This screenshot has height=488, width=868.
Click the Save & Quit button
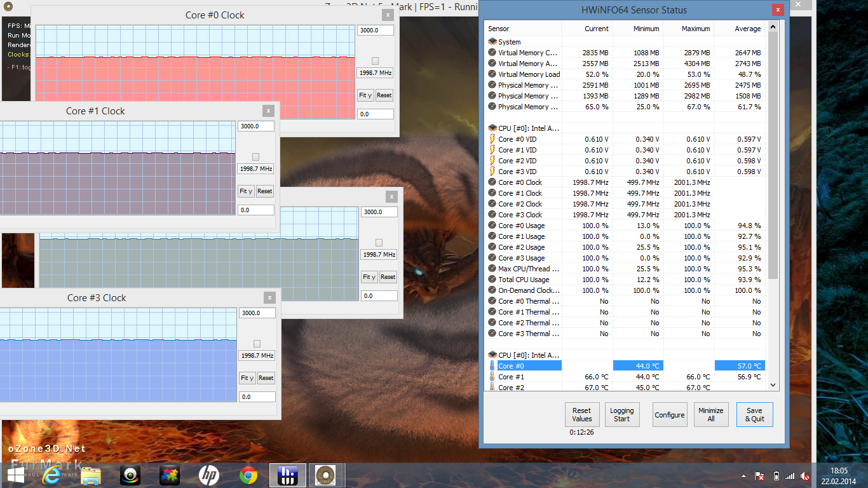click(755, 415)
